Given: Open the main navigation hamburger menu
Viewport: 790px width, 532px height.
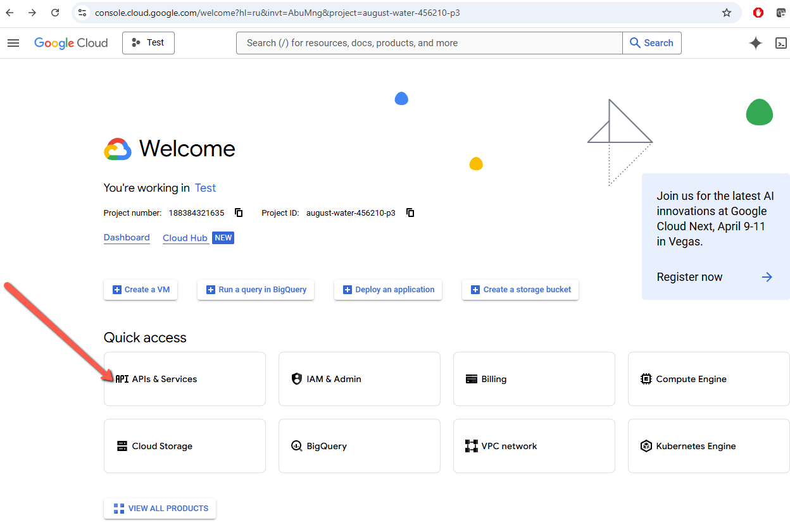Looking at the screenshot, I should 13,43.
